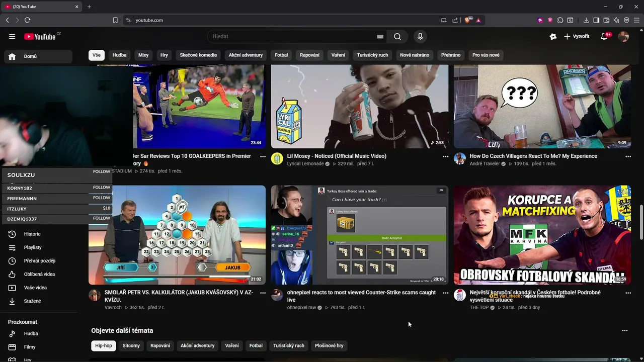Open the YouTube hamburger guide menu

coord(12,36)
